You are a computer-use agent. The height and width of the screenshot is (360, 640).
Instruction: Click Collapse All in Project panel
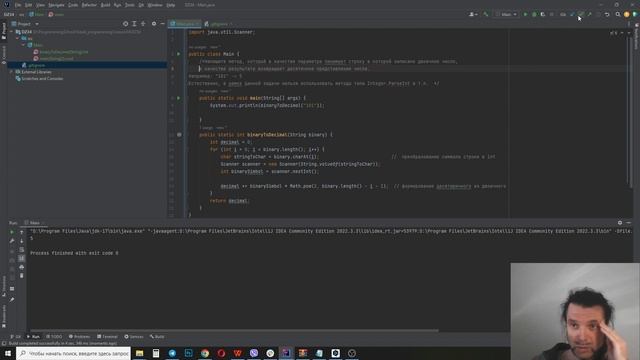[143, 24]
